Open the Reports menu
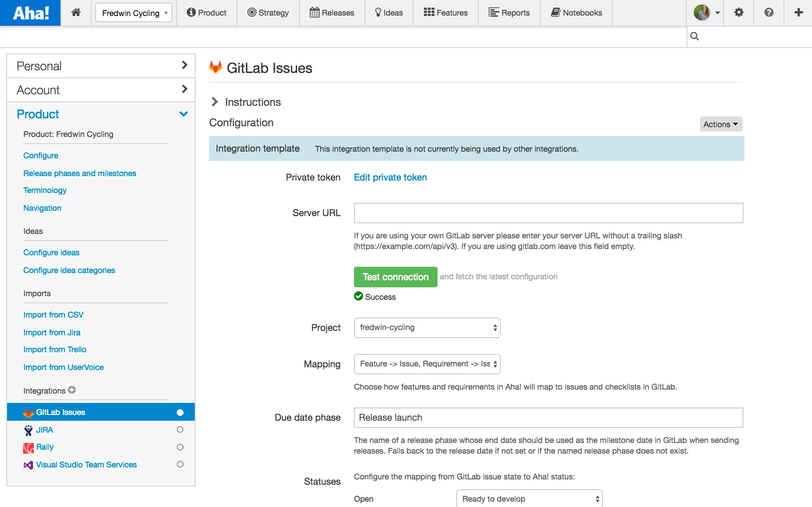 pos(509,13)
